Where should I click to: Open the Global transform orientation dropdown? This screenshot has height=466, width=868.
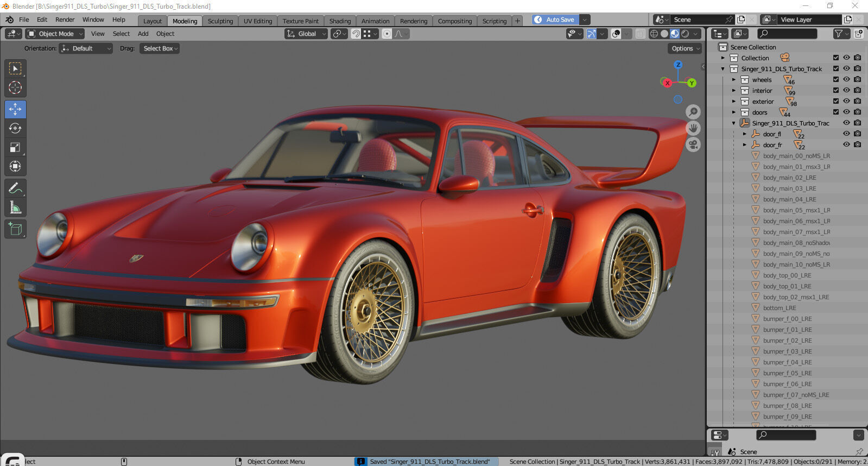coord(306,34)
